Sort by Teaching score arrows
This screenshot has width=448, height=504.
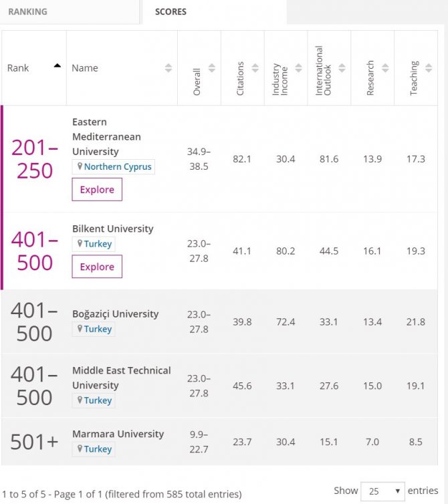click(x=429, y=68)
